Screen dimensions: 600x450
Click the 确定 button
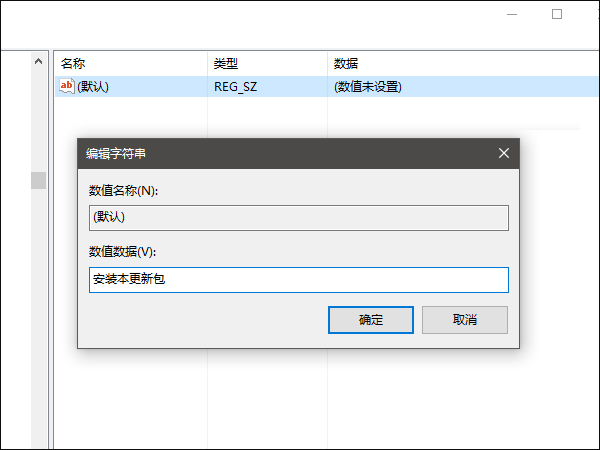click(371, 320)
